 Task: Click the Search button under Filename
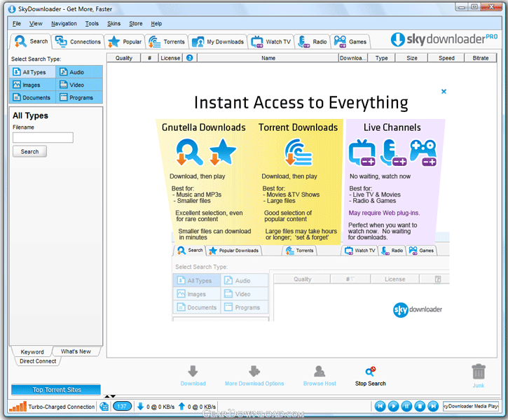(x=29, y=151)
